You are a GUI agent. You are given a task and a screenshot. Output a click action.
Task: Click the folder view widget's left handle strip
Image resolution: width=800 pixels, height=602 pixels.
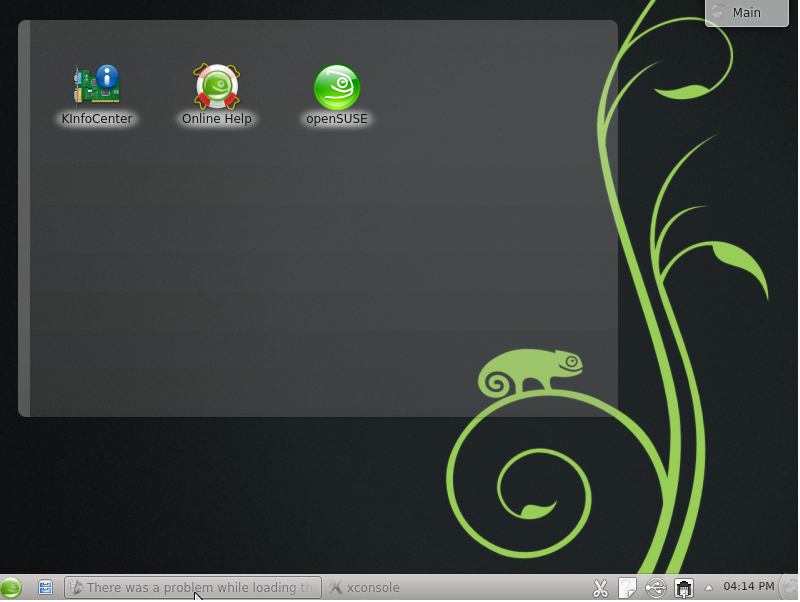pyautogui.click(x=24, y=218)
